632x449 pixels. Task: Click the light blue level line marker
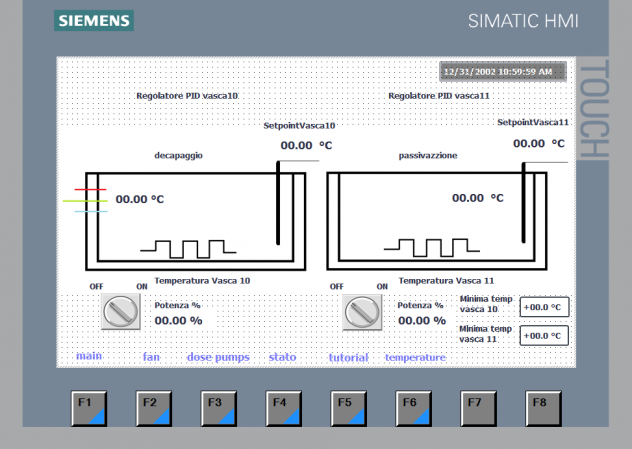click(x=91, y=211)
